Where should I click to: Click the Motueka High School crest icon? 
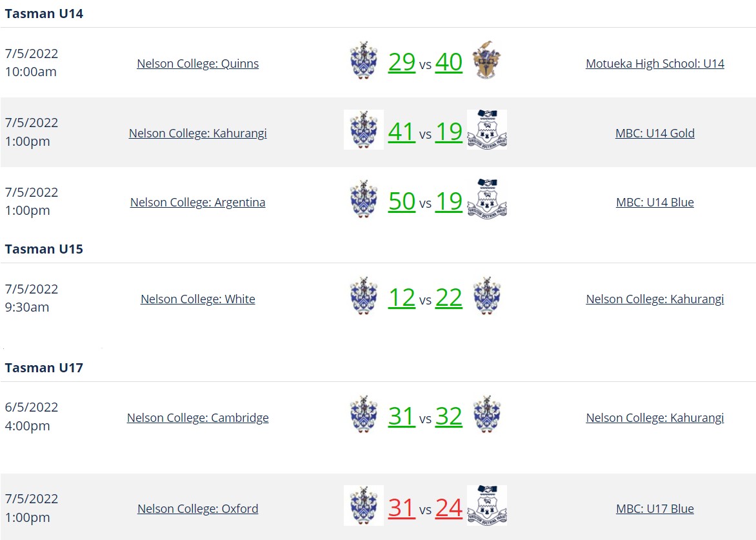click(486, 60)
